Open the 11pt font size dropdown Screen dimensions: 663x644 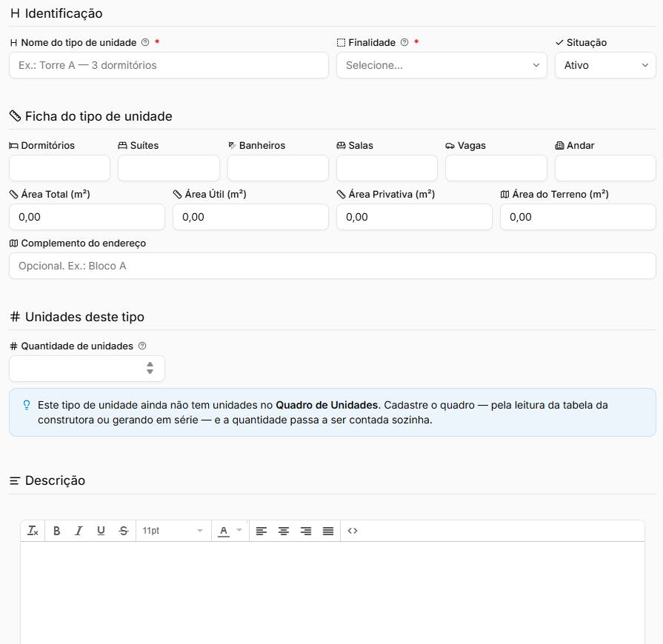173,531
